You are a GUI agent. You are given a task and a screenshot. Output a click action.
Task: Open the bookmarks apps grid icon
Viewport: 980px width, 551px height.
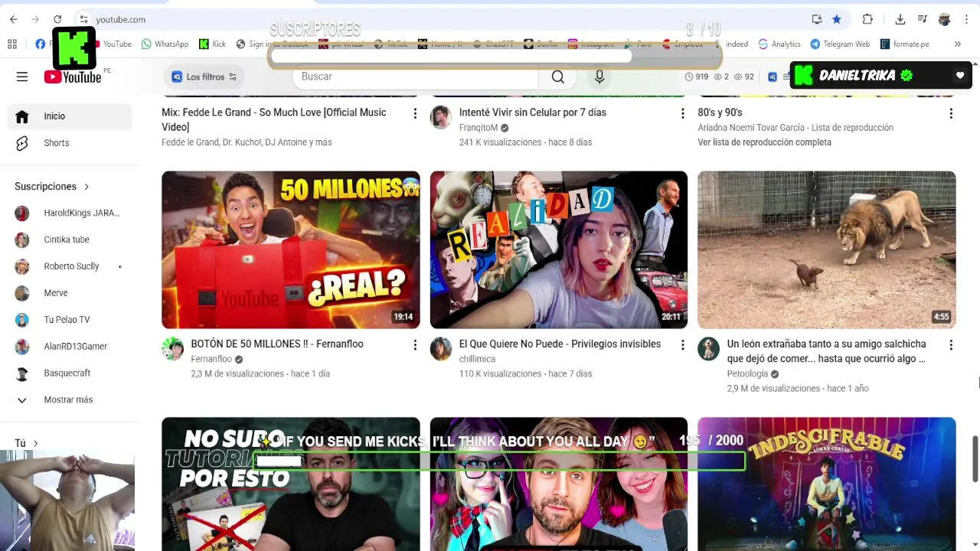[12, 44]
